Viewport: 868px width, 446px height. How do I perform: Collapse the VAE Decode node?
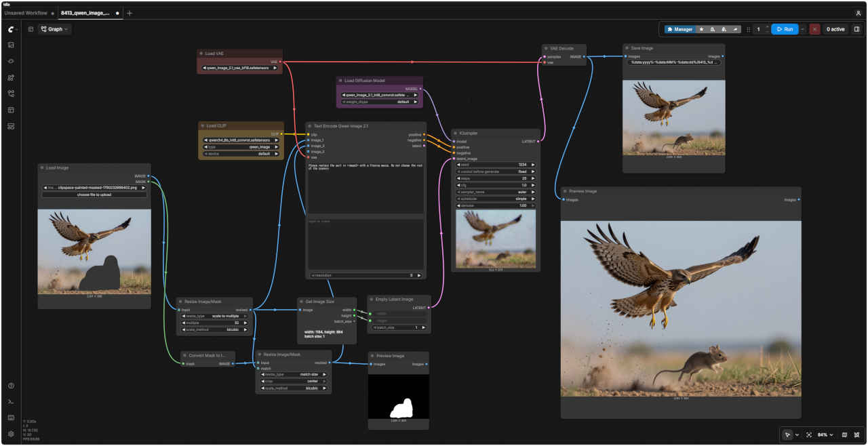tap(546, 48)
